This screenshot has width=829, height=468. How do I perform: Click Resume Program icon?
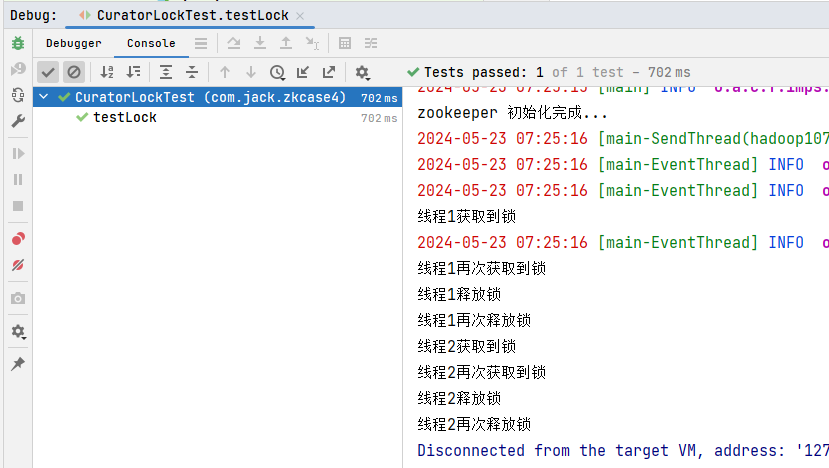tap(18, 153)
